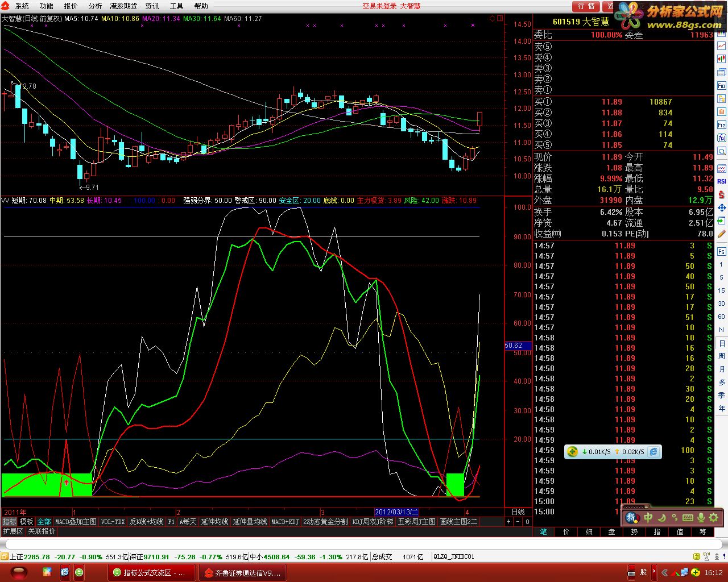This screenshot has width=728, height=582.
Task: Open the news list icon in right toolbar
Action: [x=722, y=72]
